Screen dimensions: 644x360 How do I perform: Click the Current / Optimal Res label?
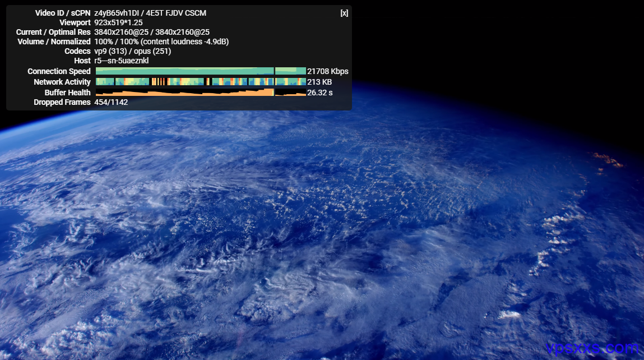53,32
